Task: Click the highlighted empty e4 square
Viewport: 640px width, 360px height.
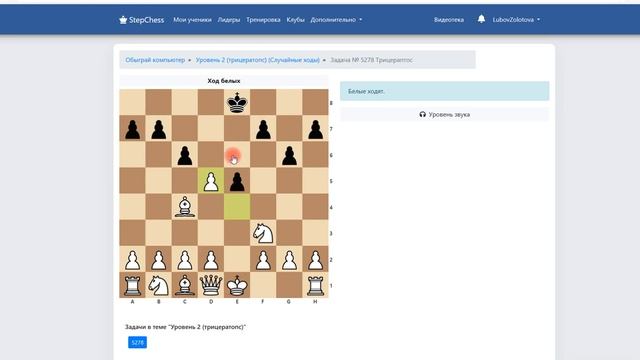Action: coord(237,207)
